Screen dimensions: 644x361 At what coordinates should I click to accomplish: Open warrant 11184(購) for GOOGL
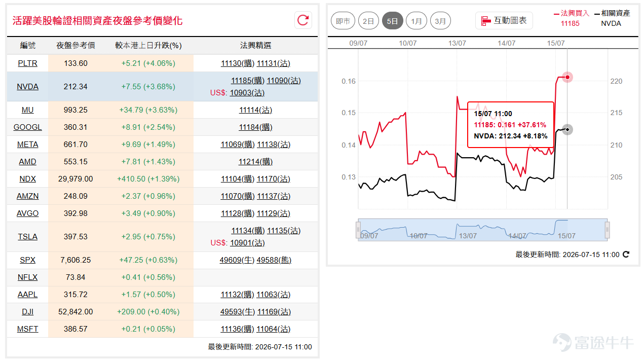point(256,127)
